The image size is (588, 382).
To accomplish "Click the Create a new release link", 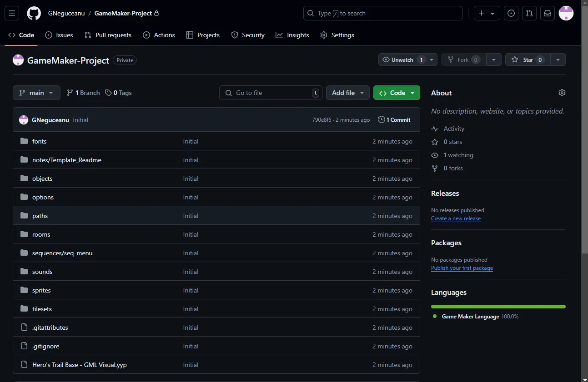I will [x=456, y=218].
